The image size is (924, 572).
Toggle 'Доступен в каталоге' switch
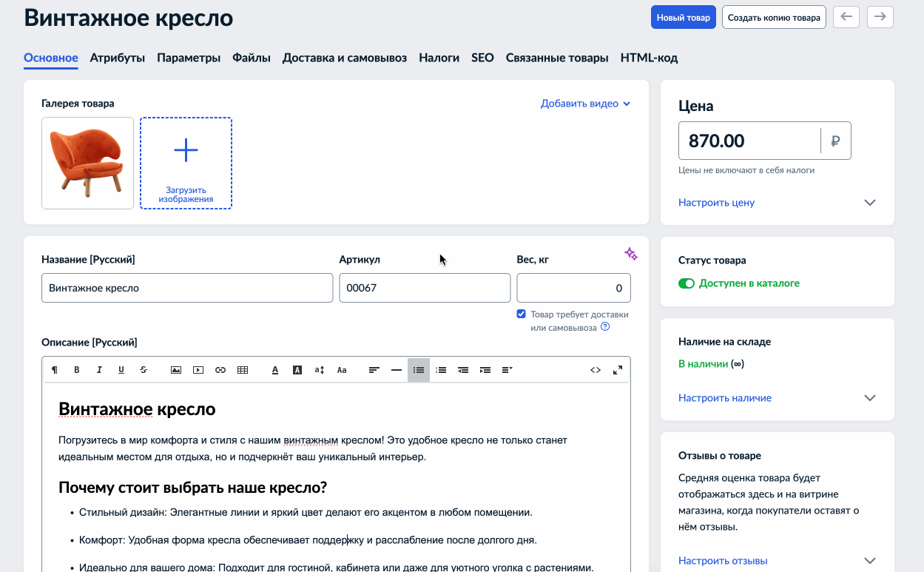point(687,283)
